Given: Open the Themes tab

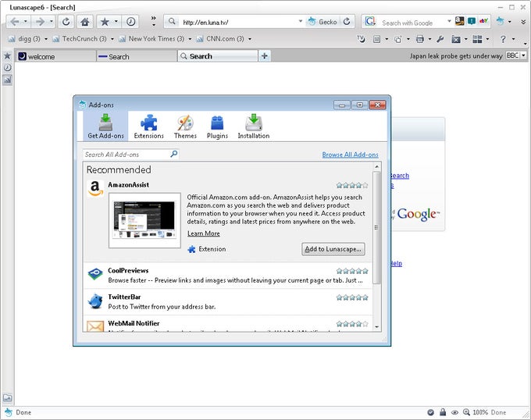Looking at the screenshot, I should [185, 126].
